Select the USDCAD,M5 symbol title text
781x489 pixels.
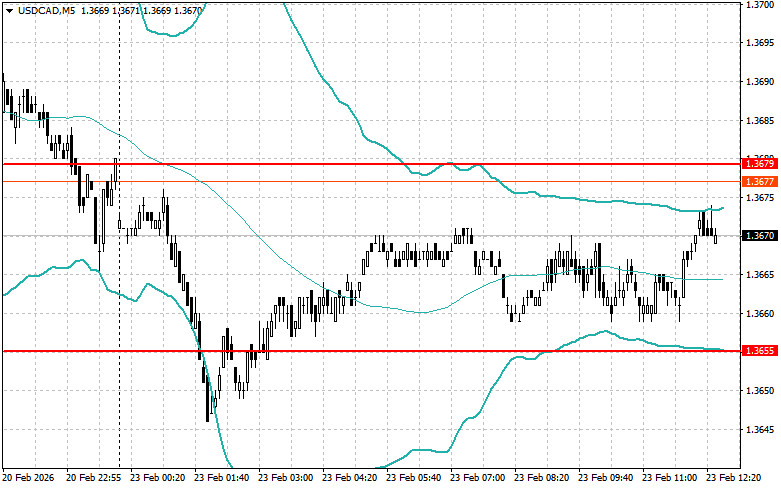(46, 10)
